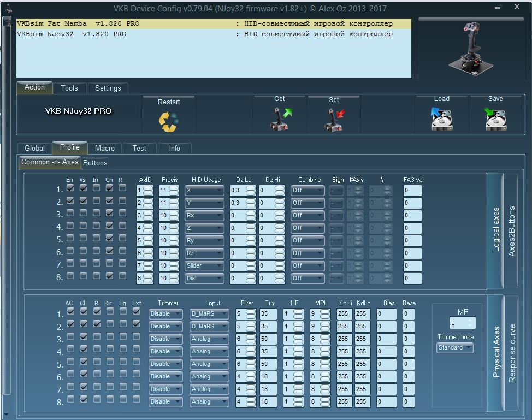The image size is (532, 420).
Task: Open the Trimmer mode Standard dropdown
Action: coord(454,348)
